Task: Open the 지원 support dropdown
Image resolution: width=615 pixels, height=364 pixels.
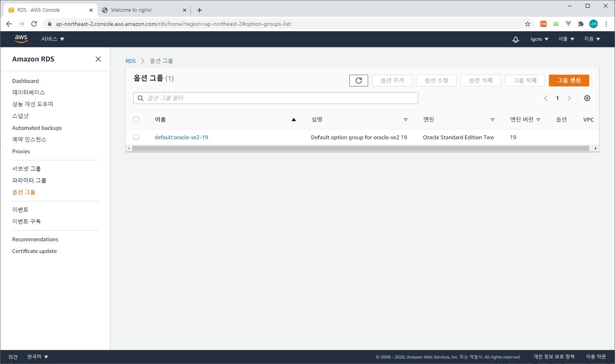Action: [x=592, y=39]
